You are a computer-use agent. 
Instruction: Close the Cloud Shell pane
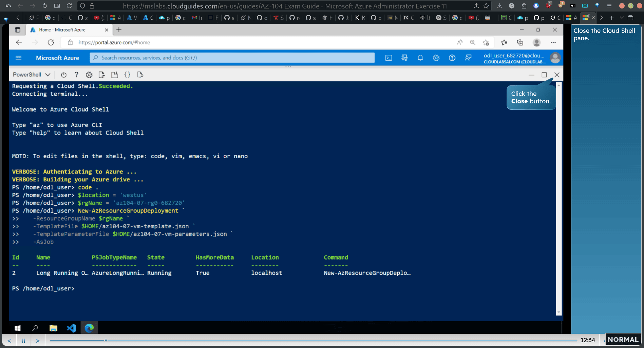tap(557, 75)
